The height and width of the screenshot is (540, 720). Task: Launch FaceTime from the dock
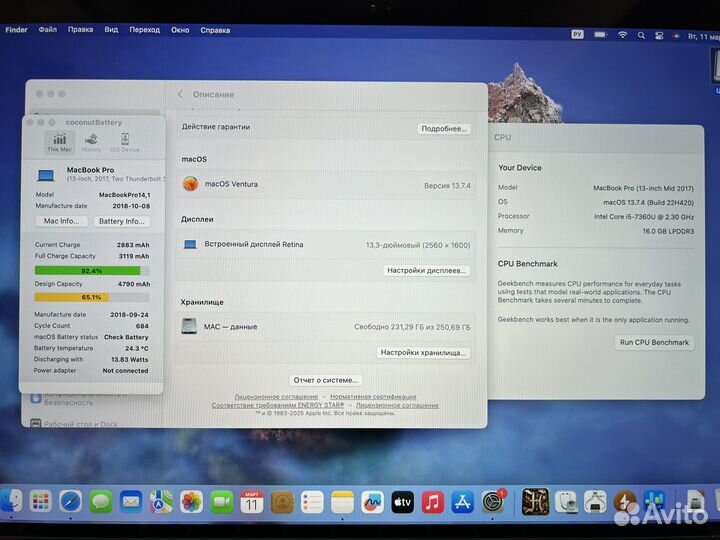(222, 502)
